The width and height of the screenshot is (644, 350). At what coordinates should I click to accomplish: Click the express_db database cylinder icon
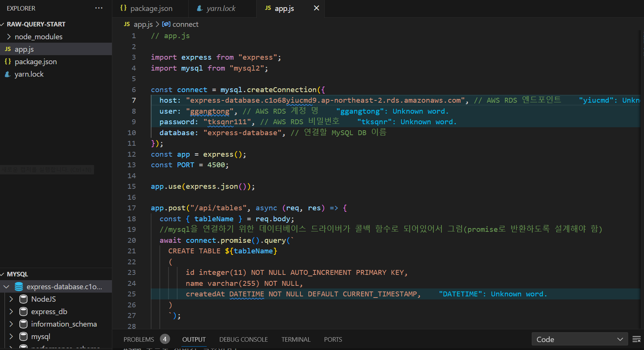23,311
